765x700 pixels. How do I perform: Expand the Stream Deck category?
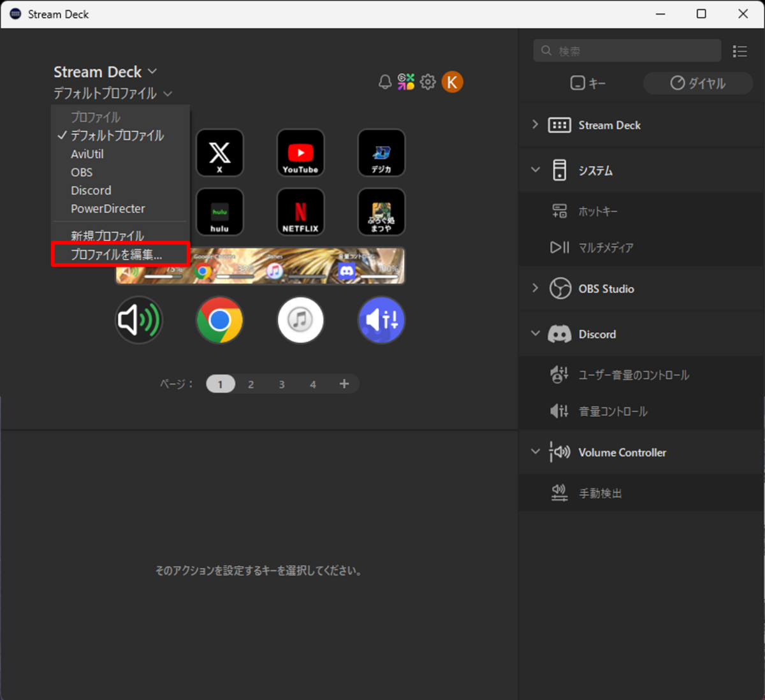coord(535,124)
